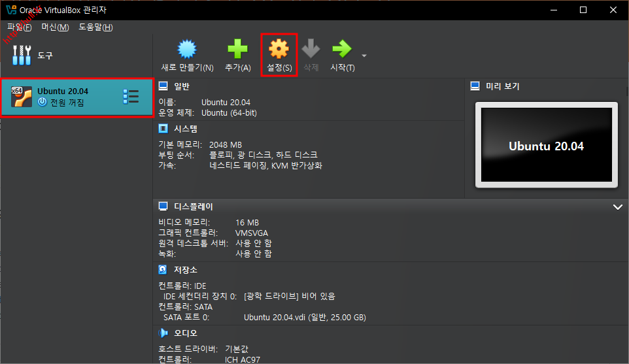Select the Ubuntu 20.04 VM OS icon
The height and width of the screenshot is (364, 629).
pos(22,97)
